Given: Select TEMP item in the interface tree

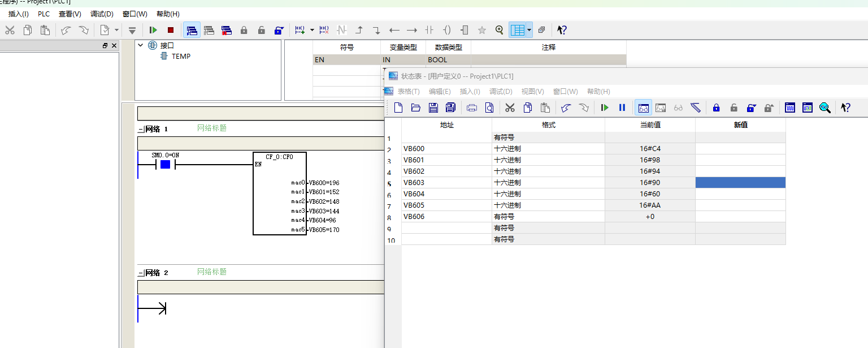Looking at the screenshot, I should [181, 56].
